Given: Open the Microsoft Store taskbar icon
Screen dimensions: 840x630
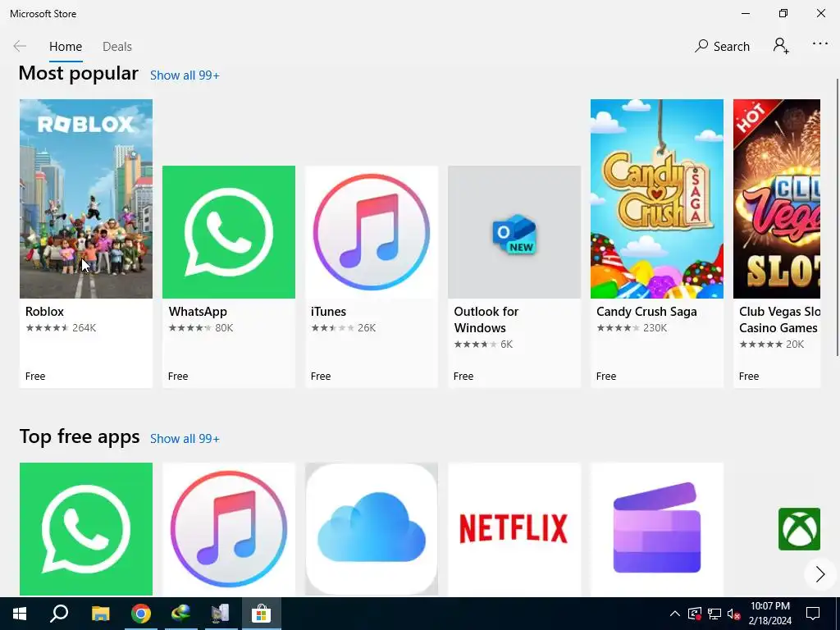Looking at the screenshot, I should 262,614.
